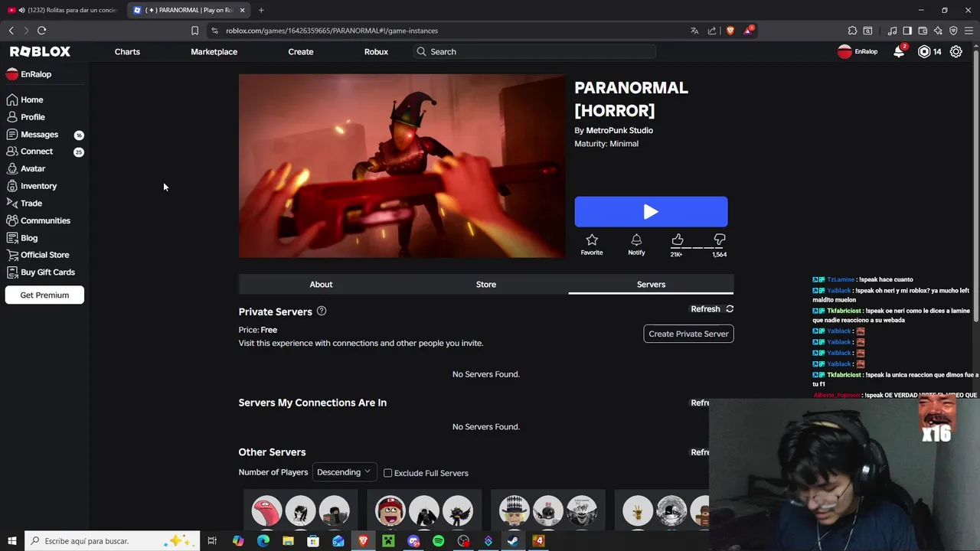
Task: Open the Brave VPN shield icon
Action: 953,31
